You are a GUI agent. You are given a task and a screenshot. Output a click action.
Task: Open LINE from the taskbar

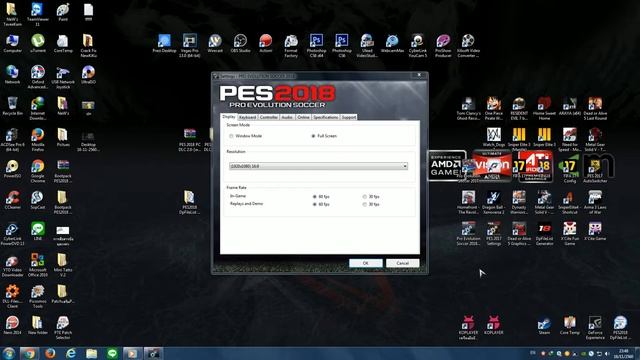(x=112, y=353)
